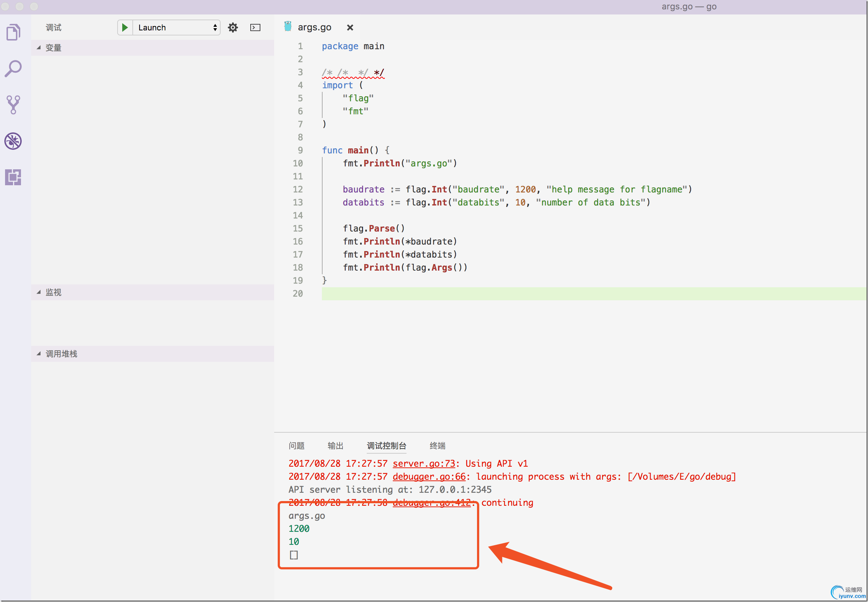Click console output value 10
This screenshot has height=602, width=868.
[x=294, y=542]
